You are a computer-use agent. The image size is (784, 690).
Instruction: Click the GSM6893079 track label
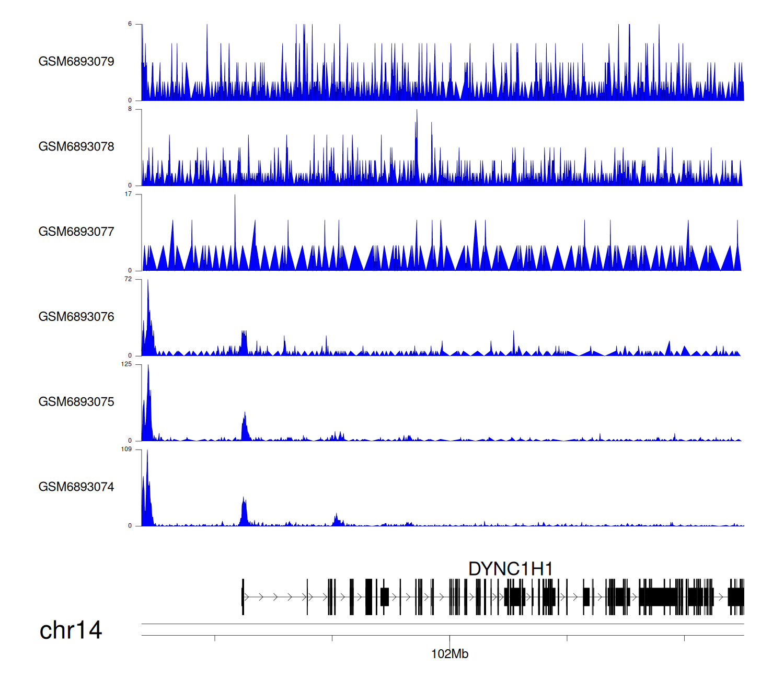click(76, 62)
